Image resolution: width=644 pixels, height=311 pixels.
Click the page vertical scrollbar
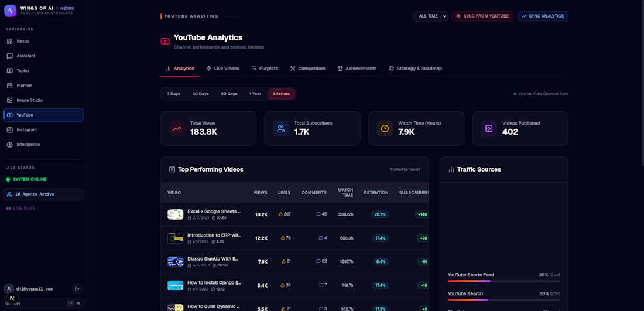(642, 82)
